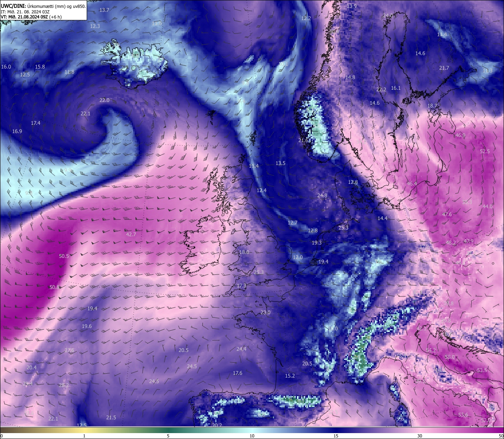The width and height of the screenshot is (504, 439).
Task: Click the 17.3 value near Cornwall
Action: [241, 285]
